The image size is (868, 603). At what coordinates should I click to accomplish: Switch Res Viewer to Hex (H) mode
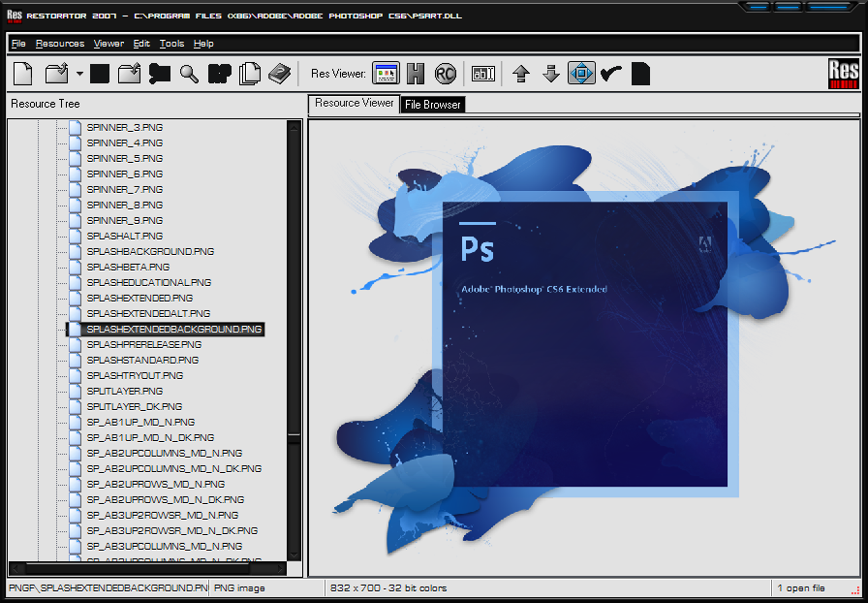tap(416, 73)
